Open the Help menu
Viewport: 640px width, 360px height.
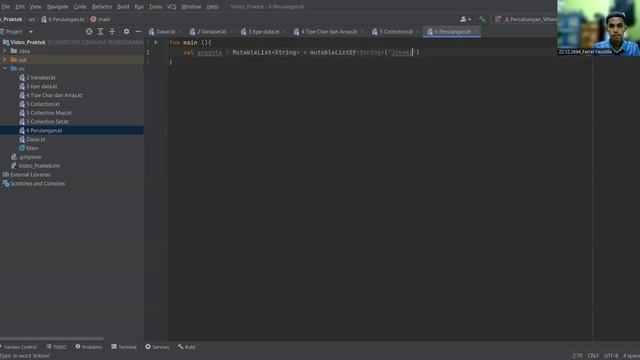212,7
